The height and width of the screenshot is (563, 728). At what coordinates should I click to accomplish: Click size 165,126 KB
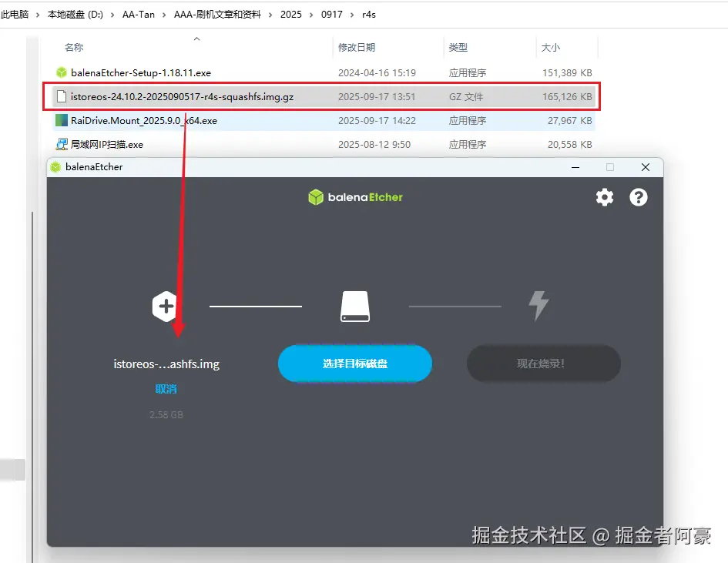pos(567,96)
